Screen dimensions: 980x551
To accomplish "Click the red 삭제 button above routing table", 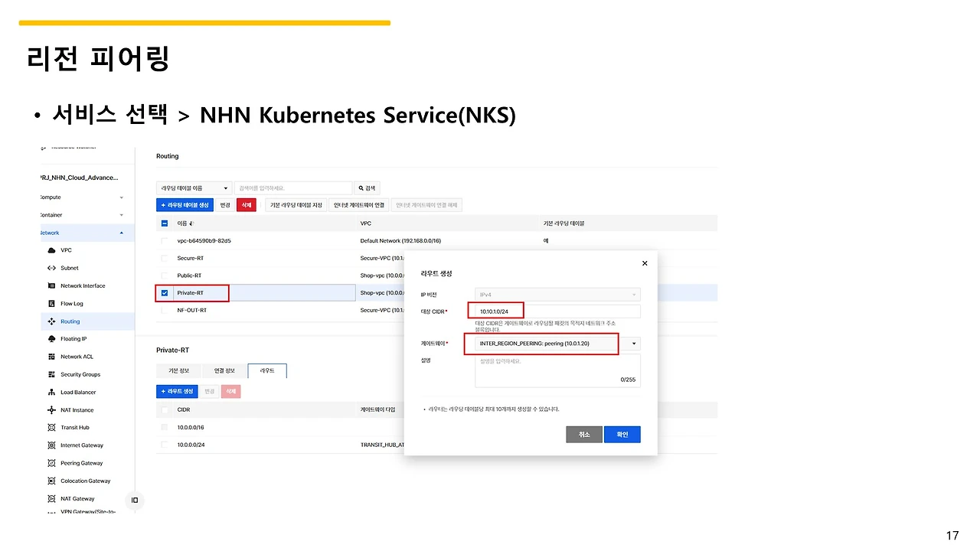I will click(246, 205).
